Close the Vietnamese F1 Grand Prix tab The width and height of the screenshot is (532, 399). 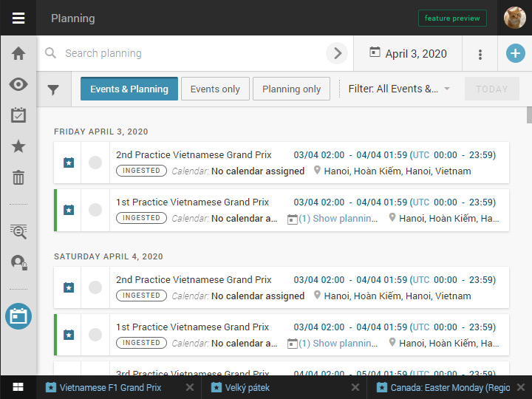(x=190, y=387)
